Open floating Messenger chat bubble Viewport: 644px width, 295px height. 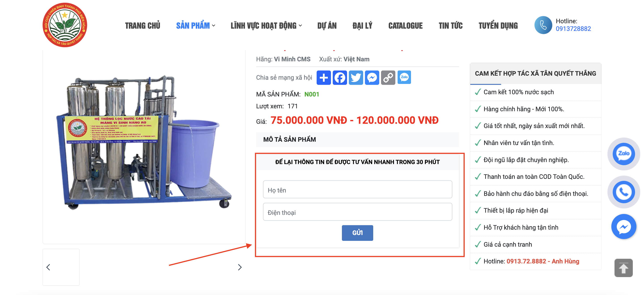(x=623, y=227)
